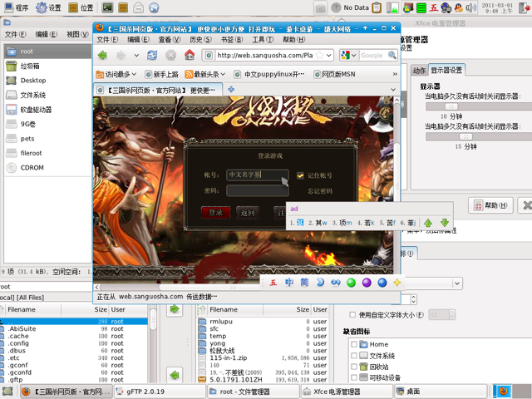The image size is (532, 399).
Task: Click the 密码 input field
Action: coord(257,190)
